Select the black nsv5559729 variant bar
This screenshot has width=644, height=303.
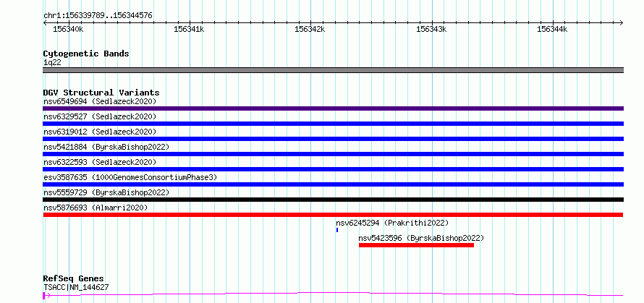coord(333,200)
